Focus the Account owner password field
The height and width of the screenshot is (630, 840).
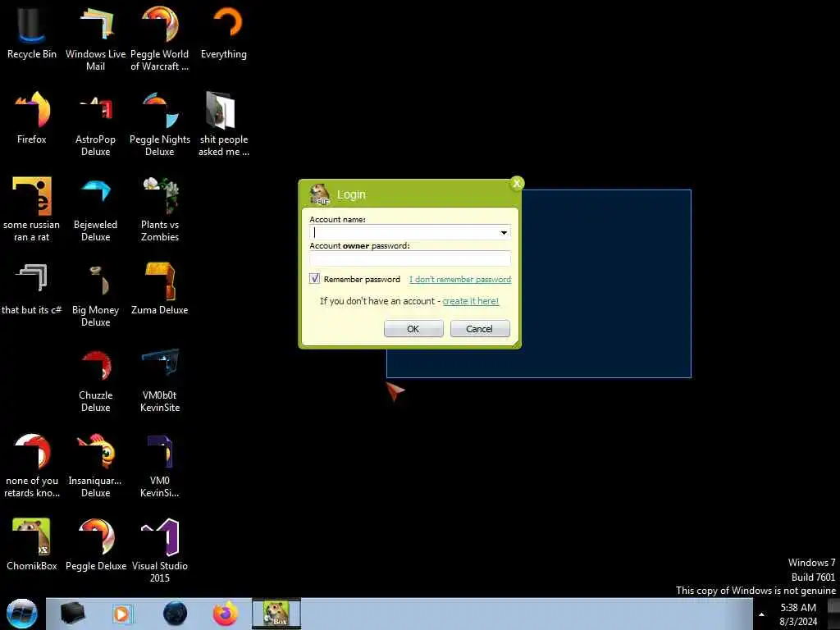410,258
